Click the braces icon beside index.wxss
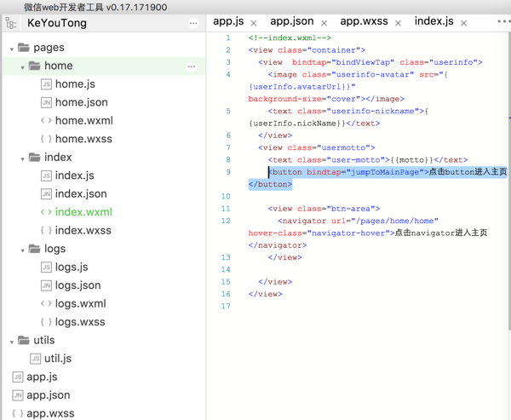511x420 pixels. click(46, 231)
